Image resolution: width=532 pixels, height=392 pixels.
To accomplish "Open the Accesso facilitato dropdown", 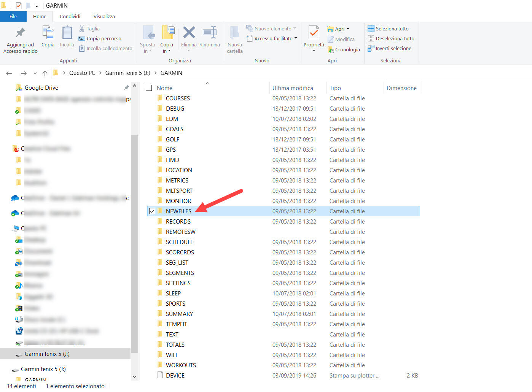I will (295, 38).
